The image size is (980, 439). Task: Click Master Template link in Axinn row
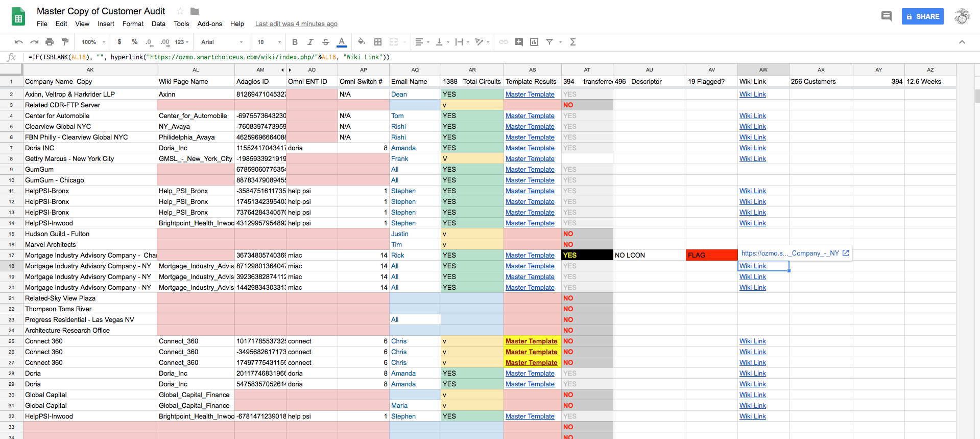pos(530,94)
